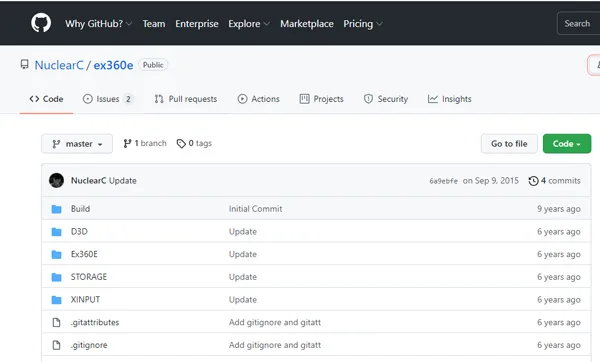Screen dimensions: 600x362
Task: Open the Pull requests tab
Action: coord(186,99)
